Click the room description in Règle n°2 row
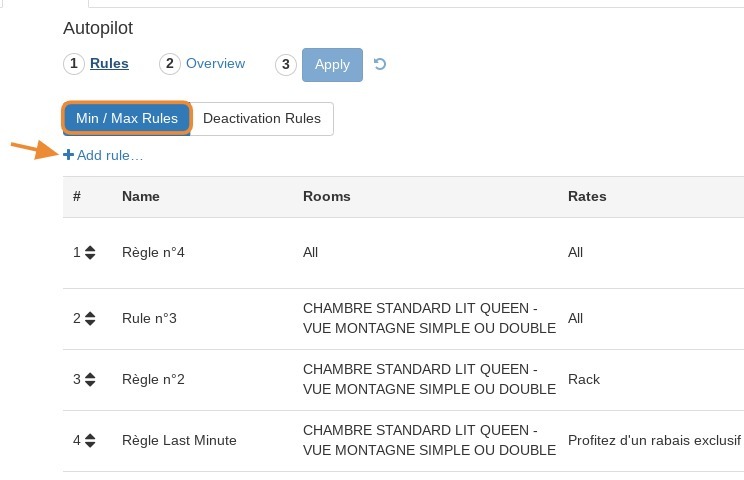Screen dimensions: 744x480 point(429,379)
